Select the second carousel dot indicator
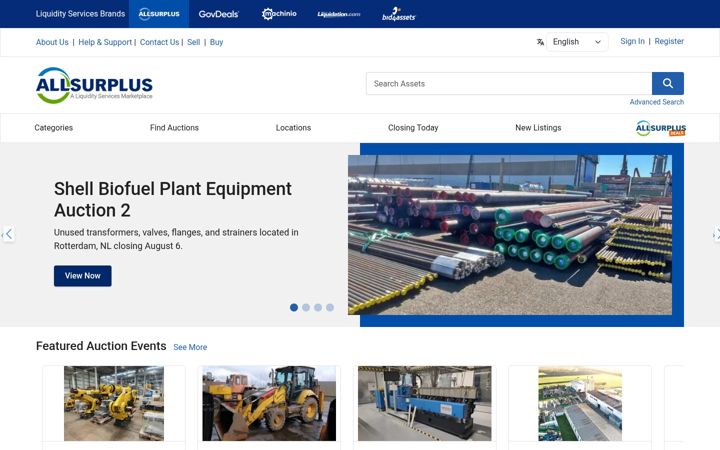 [306, 307]
